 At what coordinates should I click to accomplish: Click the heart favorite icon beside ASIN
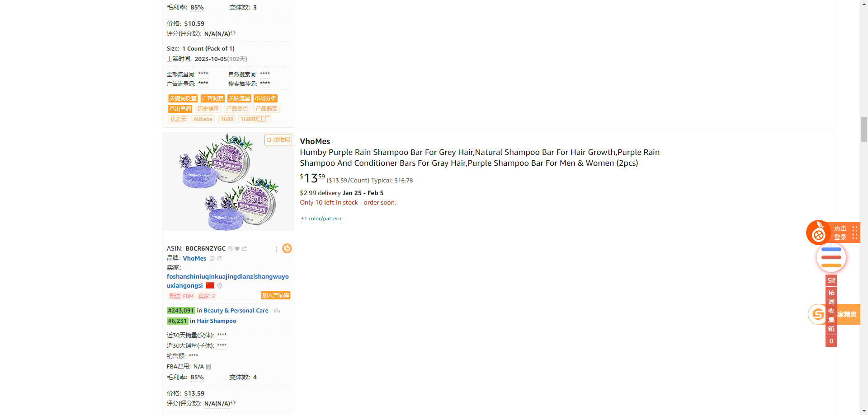coord(237,249)
